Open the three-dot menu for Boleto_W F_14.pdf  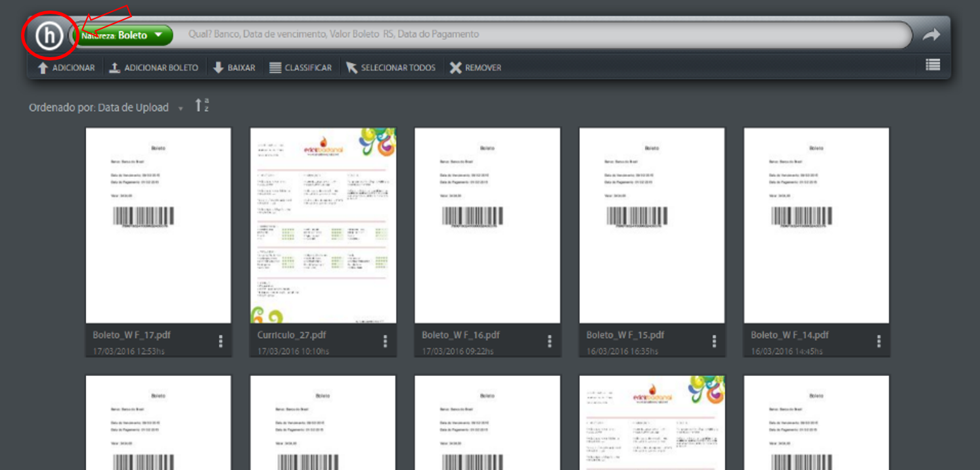(x=879, y=341)
